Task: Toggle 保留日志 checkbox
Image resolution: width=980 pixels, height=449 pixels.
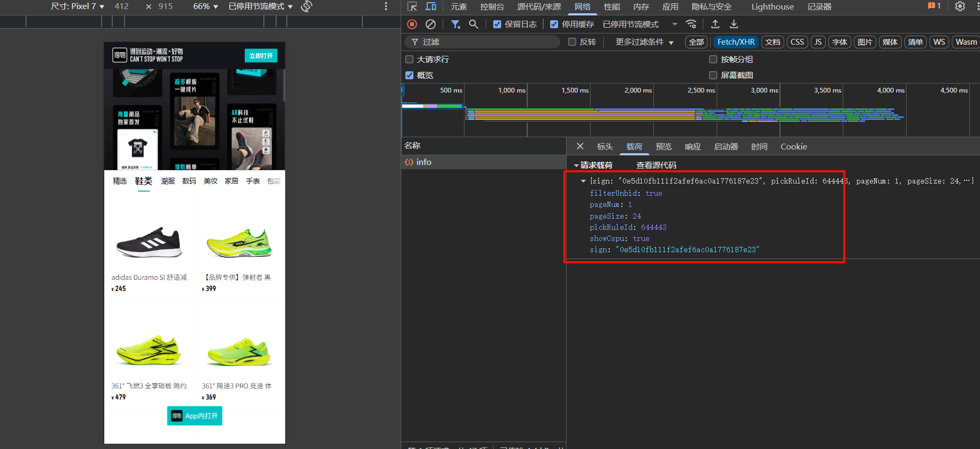Action: coord(497,24)
